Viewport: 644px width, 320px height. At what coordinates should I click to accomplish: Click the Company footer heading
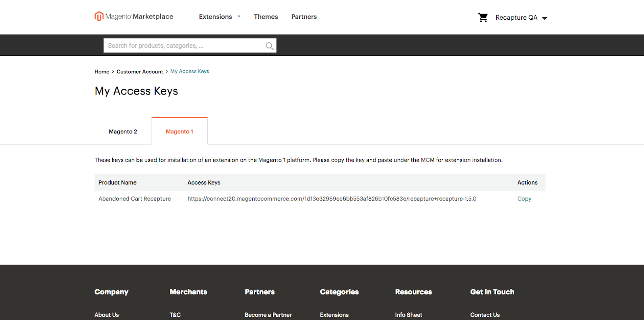(x=111, y=292)
